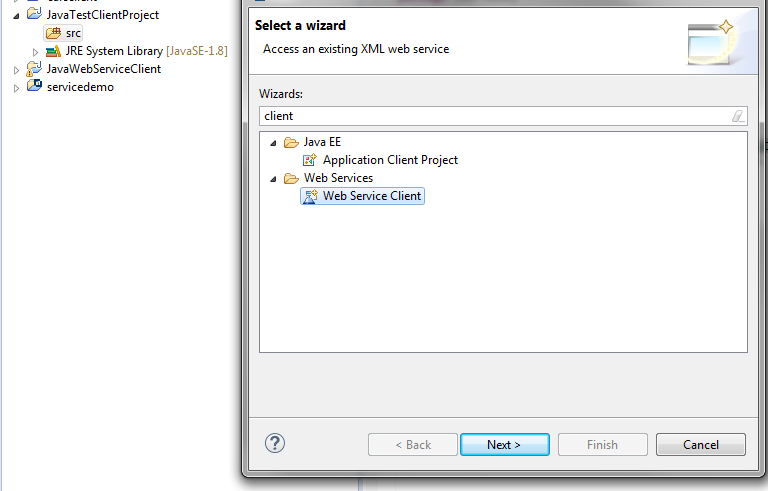Collapse the JavaTestClientProject tree node

[x=17, y=16]
